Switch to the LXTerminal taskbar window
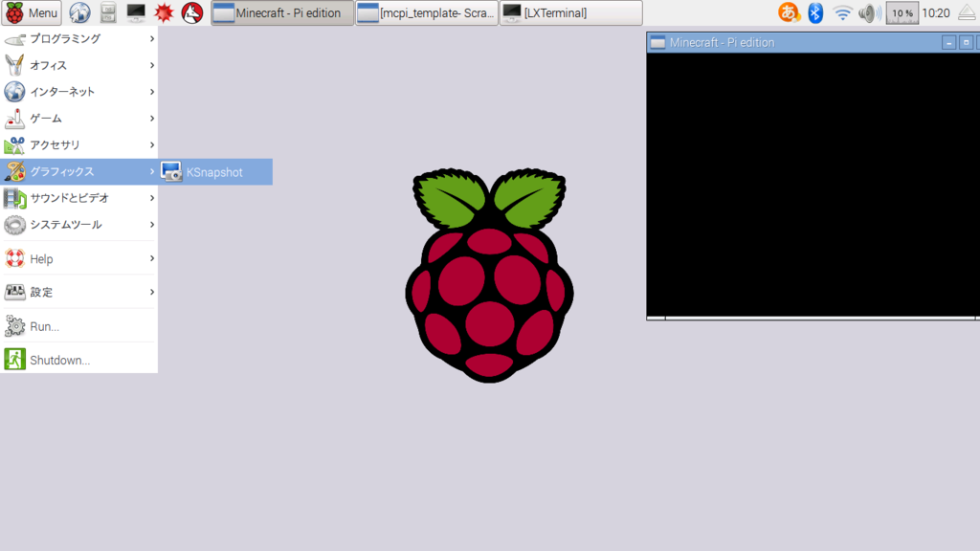The height and width of the screenshot is (551, 980). click(571, 12)
